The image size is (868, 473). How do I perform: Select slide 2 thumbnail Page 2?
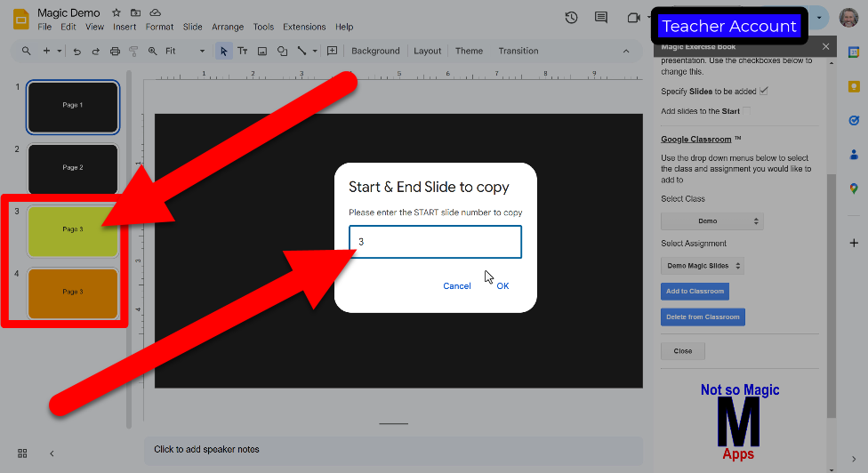coord(73,168)
